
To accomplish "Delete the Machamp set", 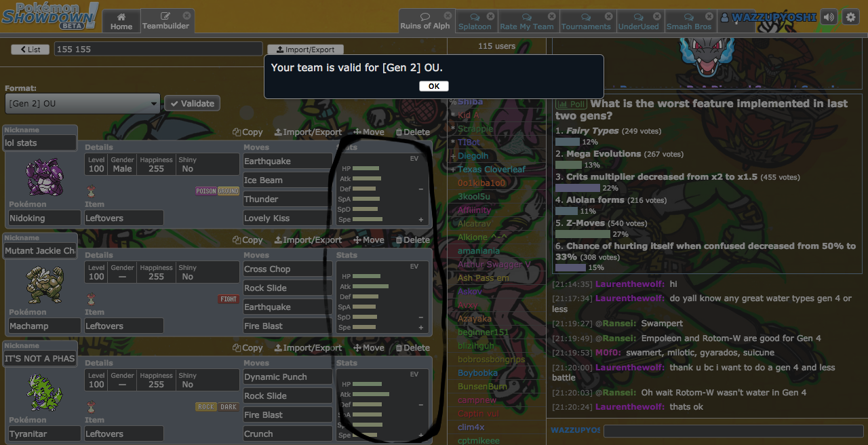I will (x=413, y=240).
